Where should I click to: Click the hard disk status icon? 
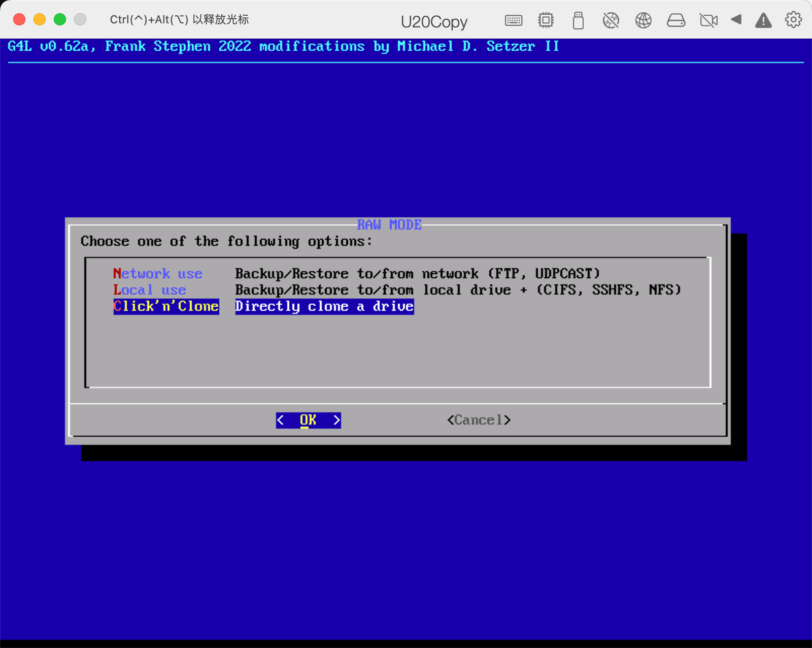click(676, 20)
